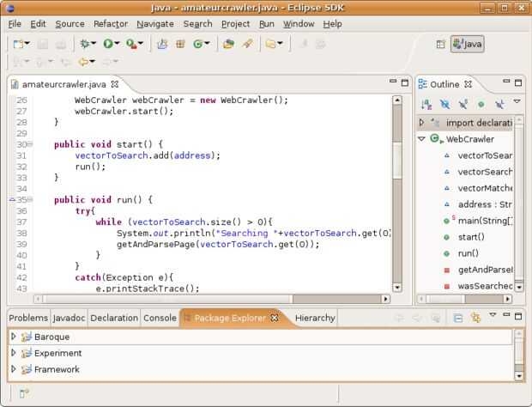
Task: Switch to the Console tab
Action: [x=160, y=318]
